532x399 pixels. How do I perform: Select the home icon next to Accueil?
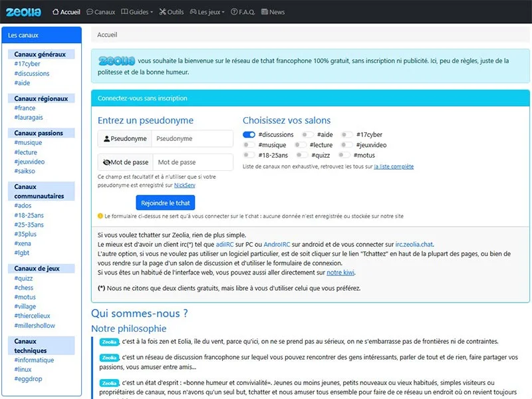pyautogui.click(x=56, y=11)
